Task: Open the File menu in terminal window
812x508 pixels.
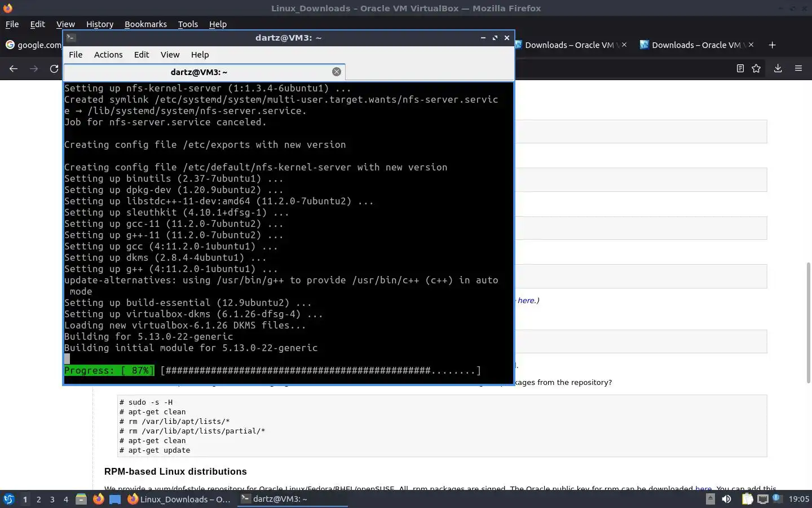Action: click(76, 55)
